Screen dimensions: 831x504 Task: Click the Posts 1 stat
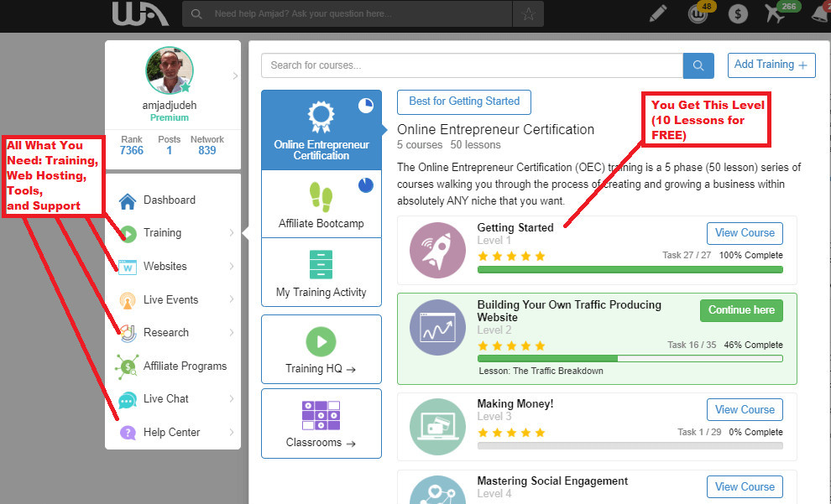tap(169, 145)
